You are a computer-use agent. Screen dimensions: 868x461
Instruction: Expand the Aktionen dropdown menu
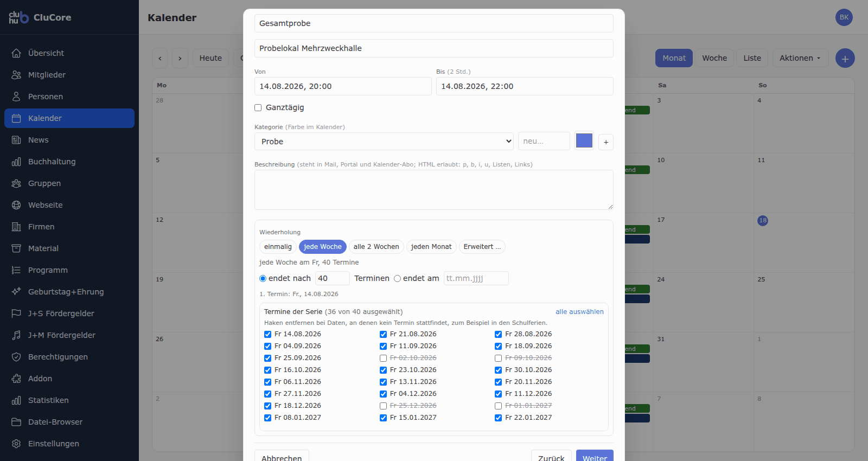coord(800,58)
